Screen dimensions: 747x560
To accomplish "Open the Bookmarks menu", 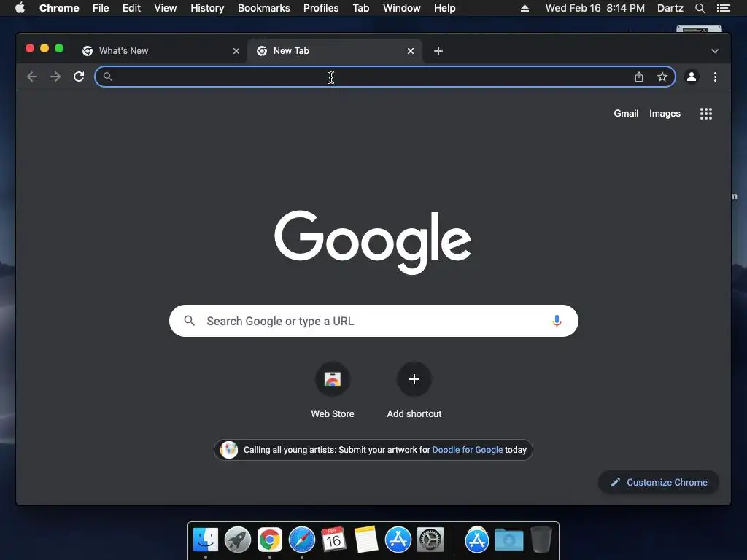I will pyautogui.click(x=264, y=8).
